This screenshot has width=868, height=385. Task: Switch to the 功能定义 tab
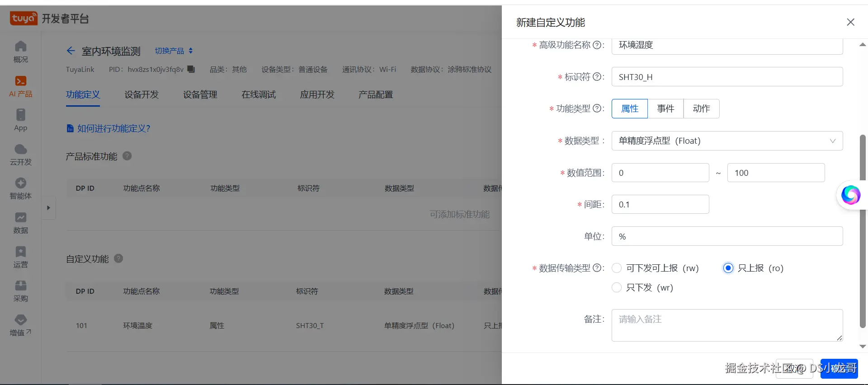83,94
